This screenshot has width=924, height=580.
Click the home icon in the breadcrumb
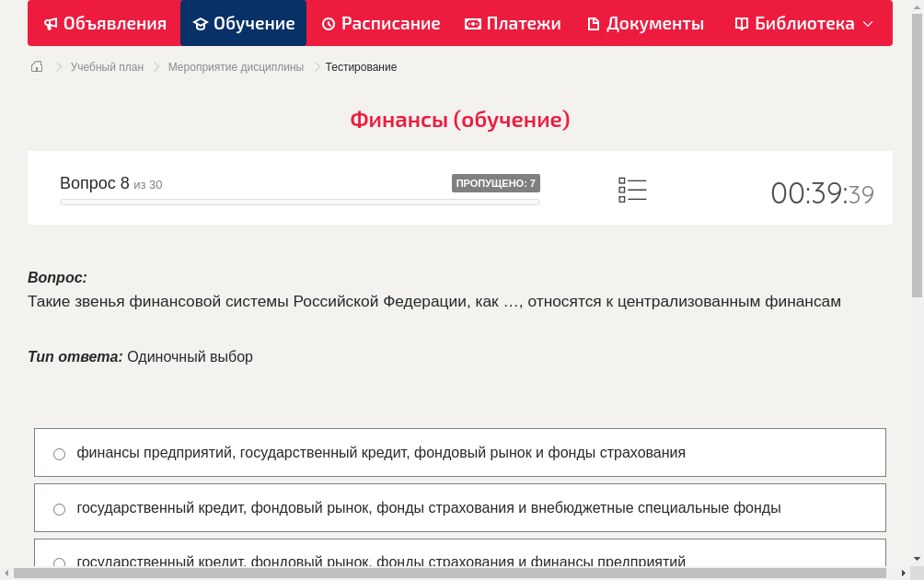tap(37, 66)
